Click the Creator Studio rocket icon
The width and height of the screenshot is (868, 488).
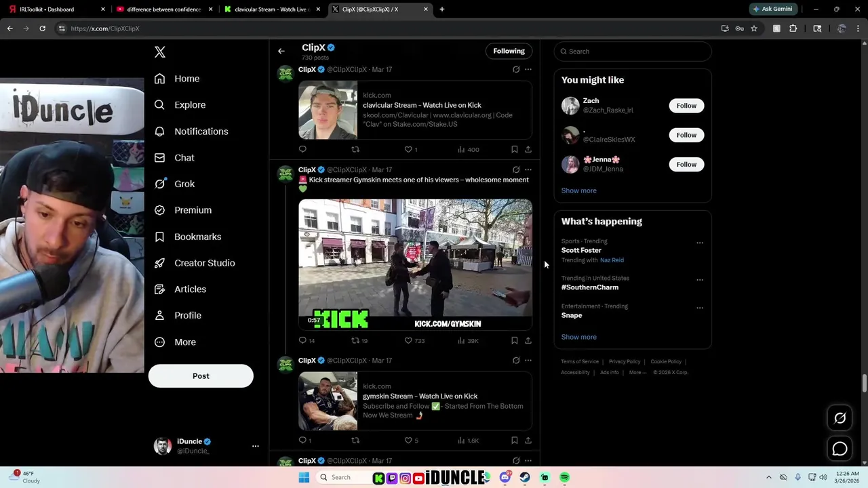[159, 263]
